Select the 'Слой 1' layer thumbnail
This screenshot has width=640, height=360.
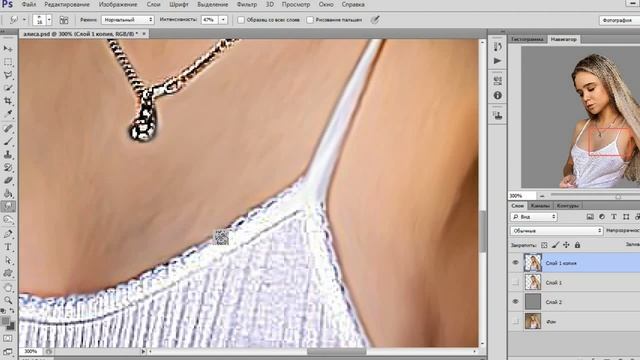click(x=533, y=282)
